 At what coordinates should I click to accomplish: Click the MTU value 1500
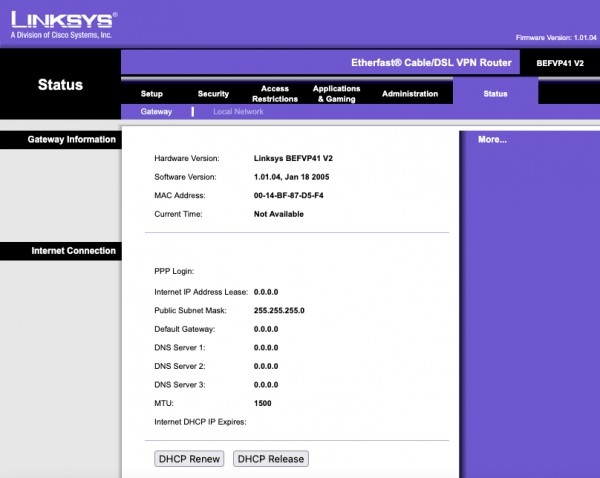pyautogui.click(x=263, y=403)
